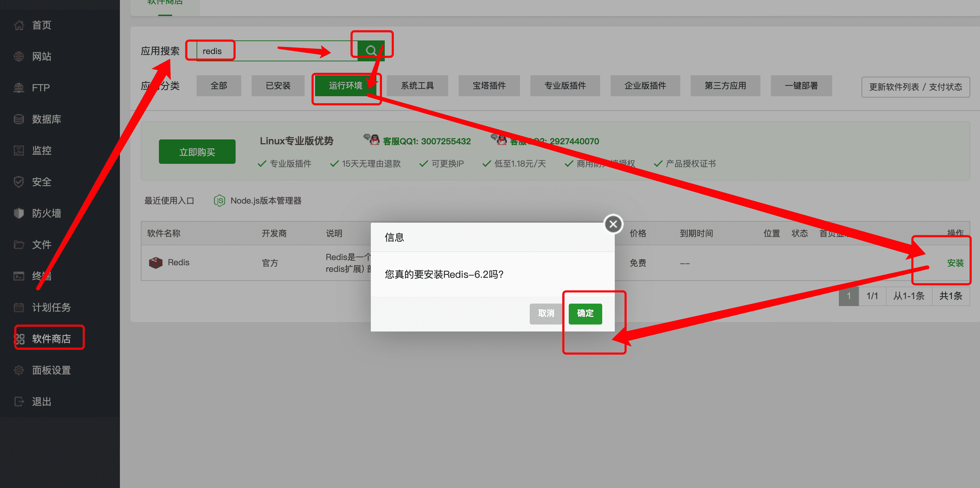This screenshot has height=488, width=980.
Task: Click the QQ penguin icon next to 客服QQ1
Action: click(x=372, y=140)
